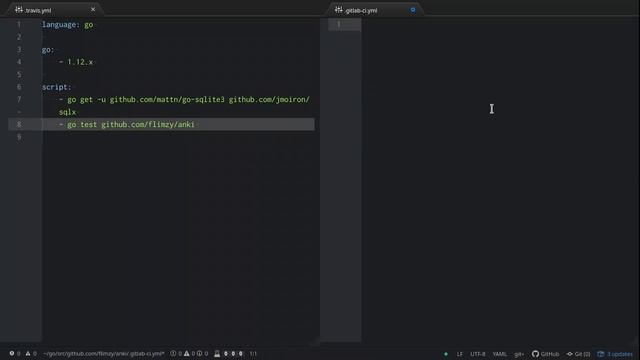640x360 pixels.
Task: Click the 3 updates package notice
Action: pyautogui.click(x=615, y=354)
